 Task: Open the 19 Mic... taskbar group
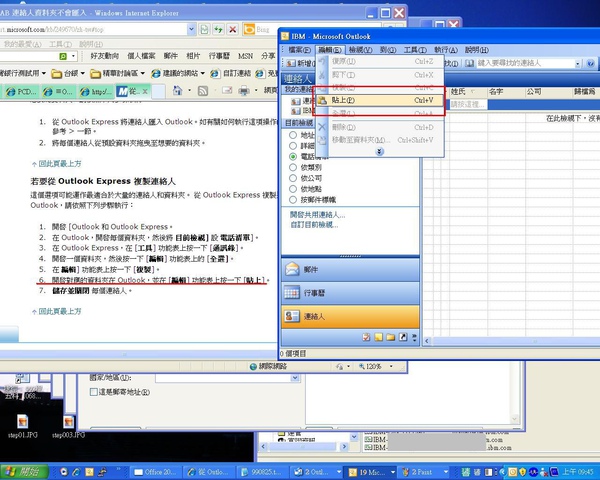point(372,472)
